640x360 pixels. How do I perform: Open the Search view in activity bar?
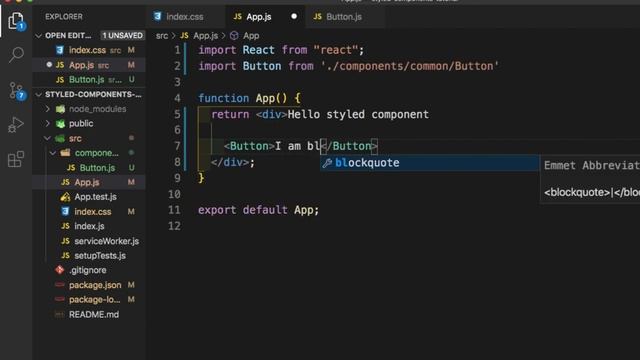coord(16,54)
